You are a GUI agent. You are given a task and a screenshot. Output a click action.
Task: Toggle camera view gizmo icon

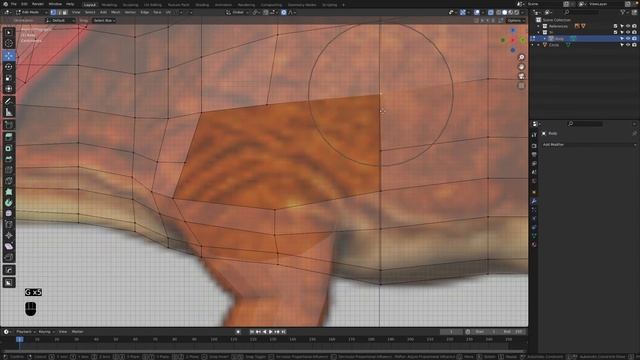[x=521, y=76]
